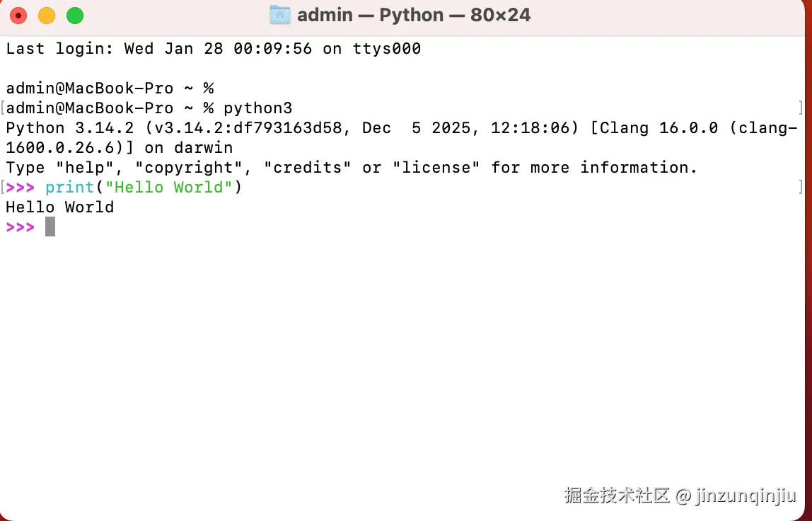Close the Terminal window with red button
The image size is (812, 521).
pos(18,16)
